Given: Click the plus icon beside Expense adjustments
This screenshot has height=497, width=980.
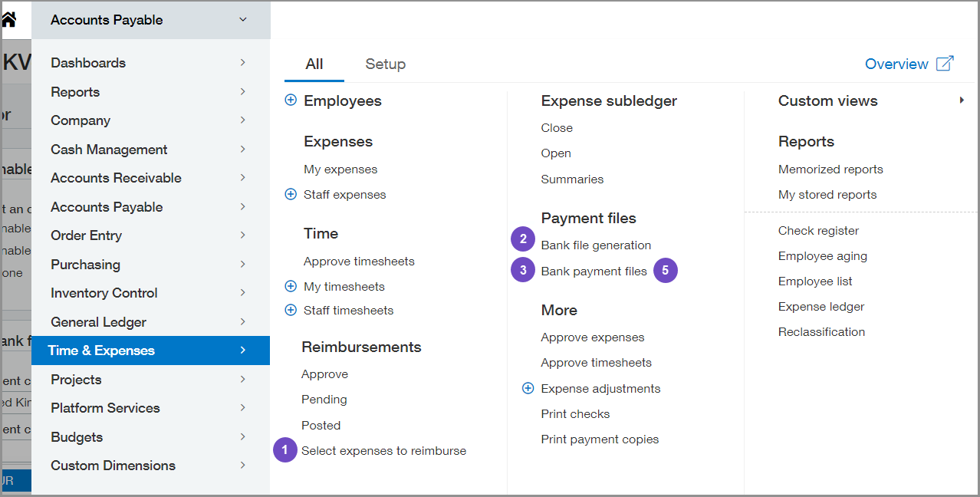Looking at the screenshot, I should tap(528, 389).
